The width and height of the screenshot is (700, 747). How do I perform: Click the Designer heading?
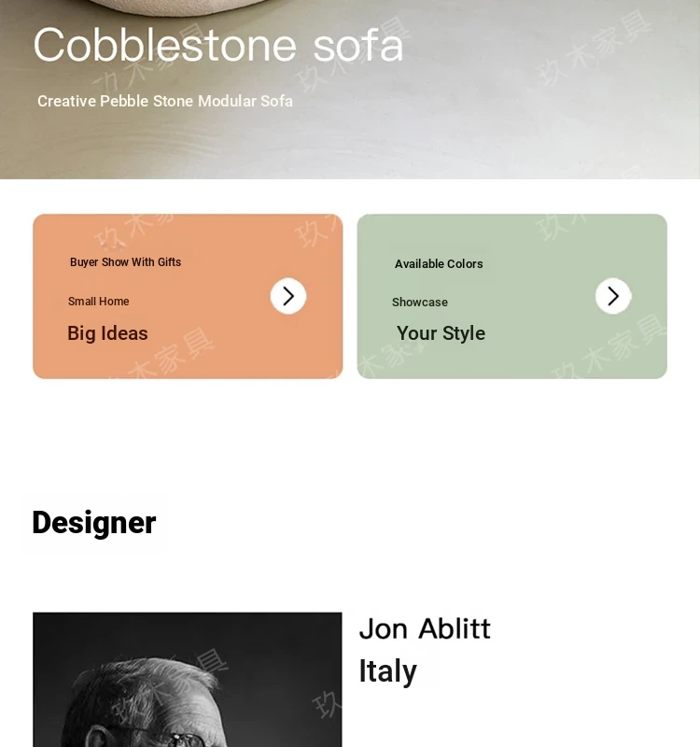coord(94,523)
